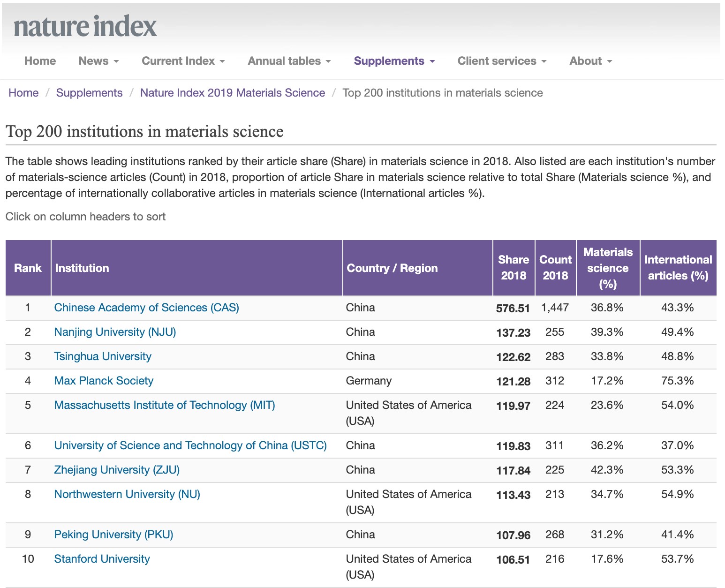Open the Annual tables dropdown
This screenshot has height=588, width=725.
point(289,61)
